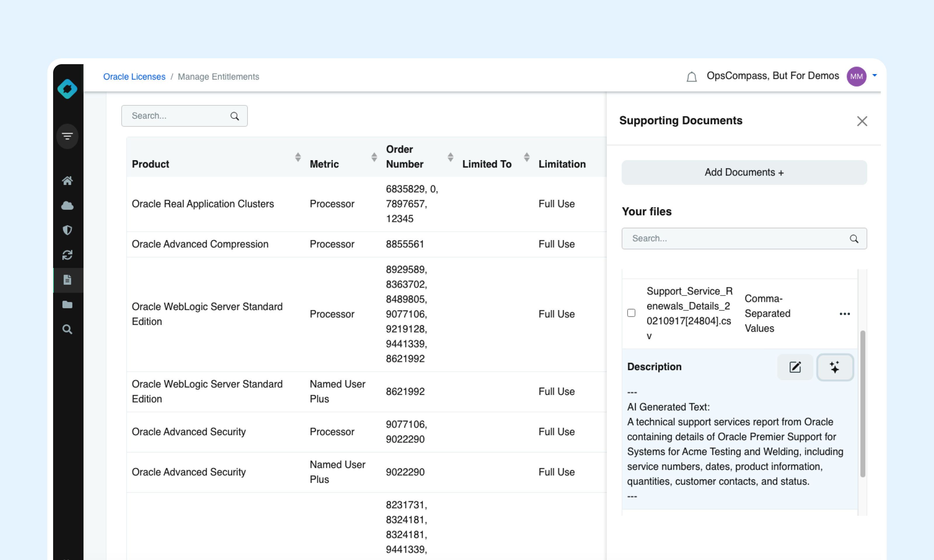Focus the Your files Search field

(744, 239)
